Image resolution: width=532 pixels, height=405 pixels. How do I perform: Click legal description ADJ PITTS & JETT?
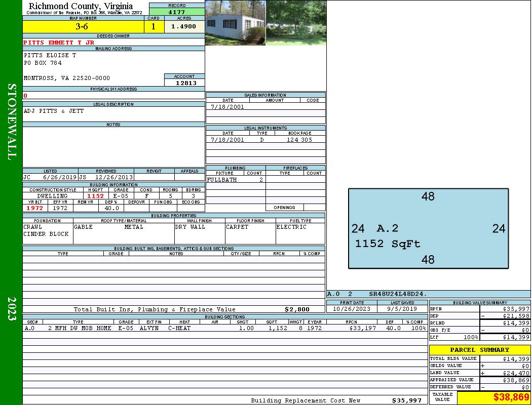(x=54, y=111)
